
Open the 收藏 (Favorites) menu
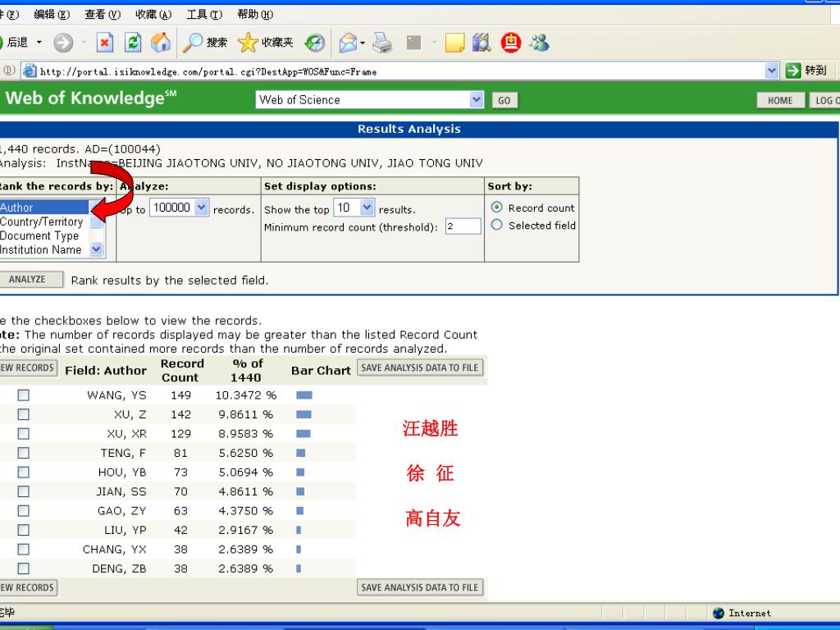tap(153, 15)
